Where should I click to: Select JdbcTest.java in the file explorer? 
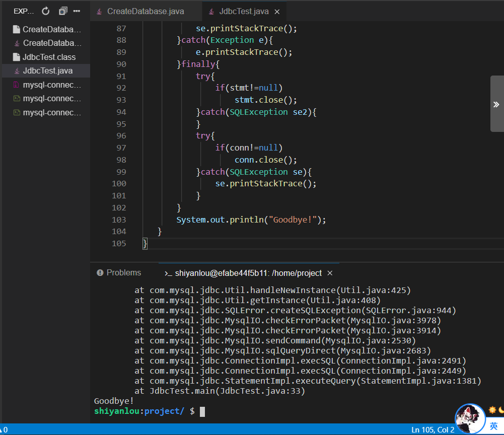[46, 70]
